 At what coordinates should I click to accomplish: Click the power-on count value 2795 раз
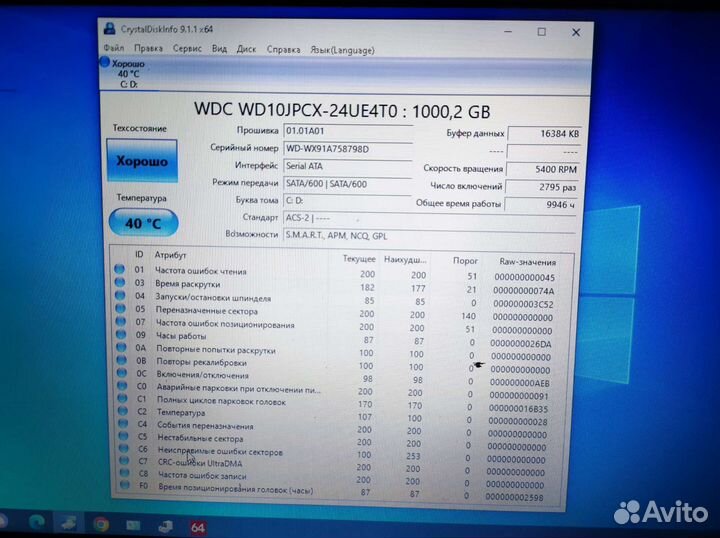(x=542, y=187)
